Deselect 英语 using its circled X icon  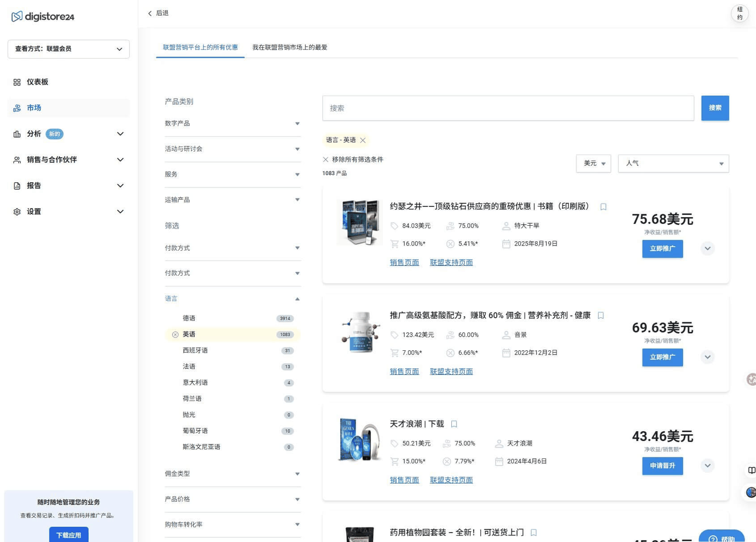pyautogui.click(x=175, y=335)
